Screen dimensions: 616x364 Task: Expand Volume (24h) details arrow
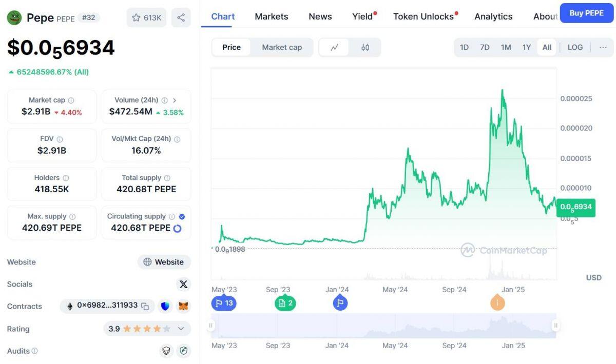pyautogui.click(x=175, y=100)
